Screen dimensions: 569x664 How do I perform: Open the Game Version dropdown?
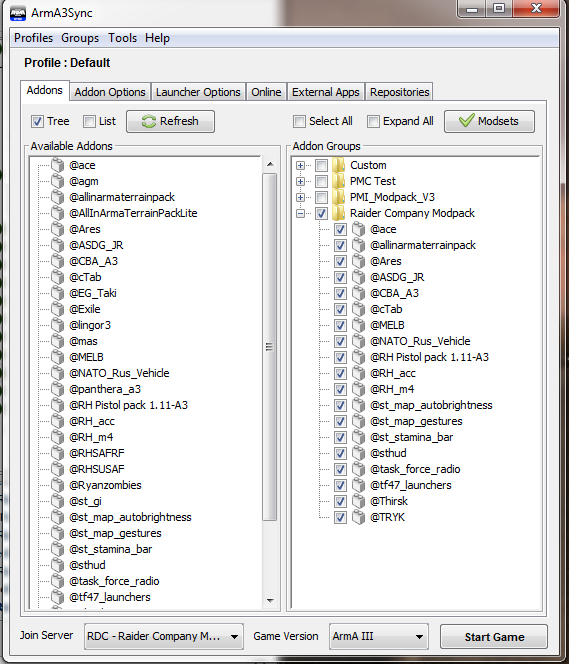(x=378, y=636)
